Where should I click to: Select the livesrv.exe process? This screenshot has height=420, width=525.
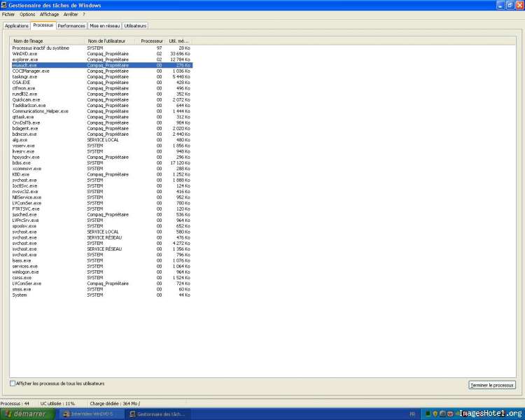point(101,151)
